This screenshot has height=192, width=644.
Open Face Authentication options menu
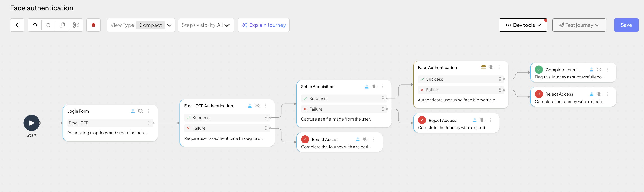(x=499, y=67)
